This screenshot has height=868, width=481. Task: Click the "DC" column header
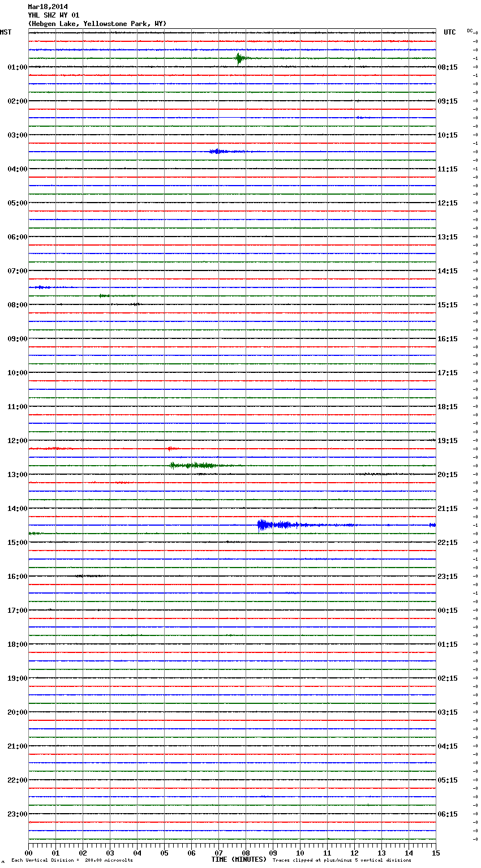coord(470,31)
